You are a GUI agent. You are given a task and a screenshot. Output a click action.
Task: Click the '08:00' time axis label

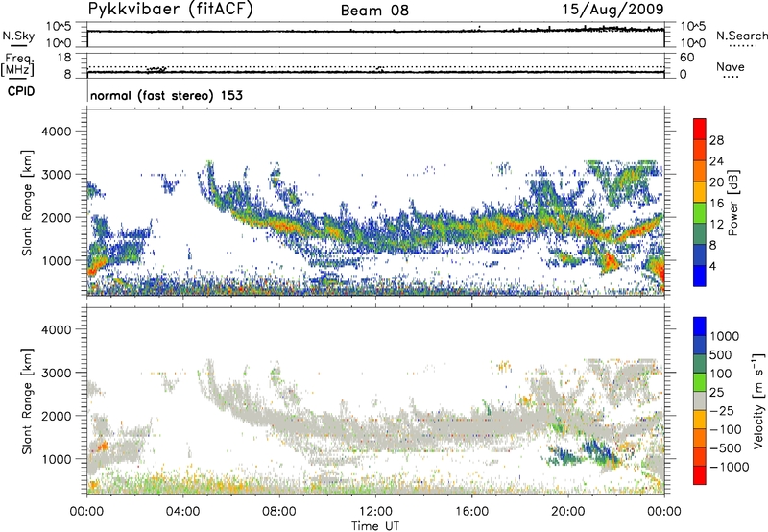(278, 512)
